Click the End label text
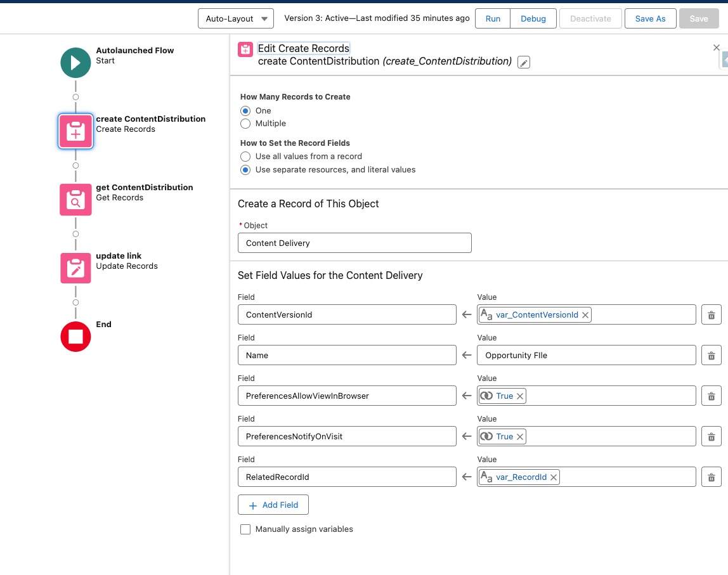 tap(103, 325)
